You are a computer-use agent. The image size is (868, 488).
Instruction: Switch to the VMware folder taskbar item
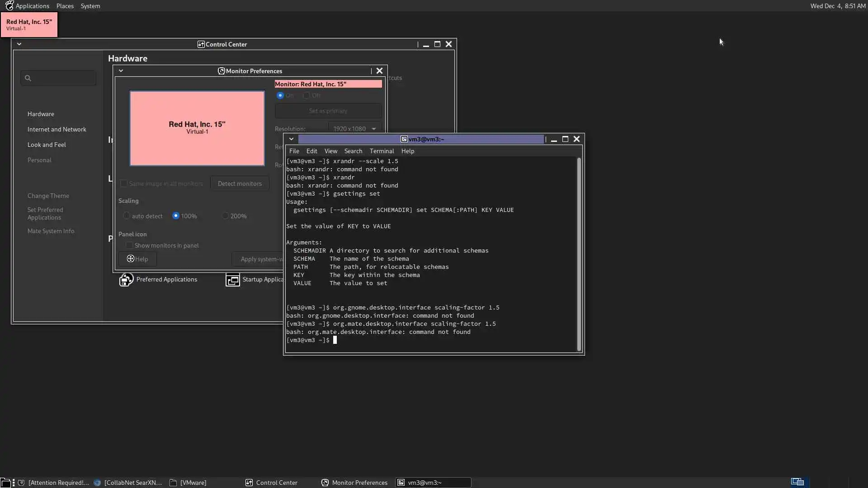189,483
